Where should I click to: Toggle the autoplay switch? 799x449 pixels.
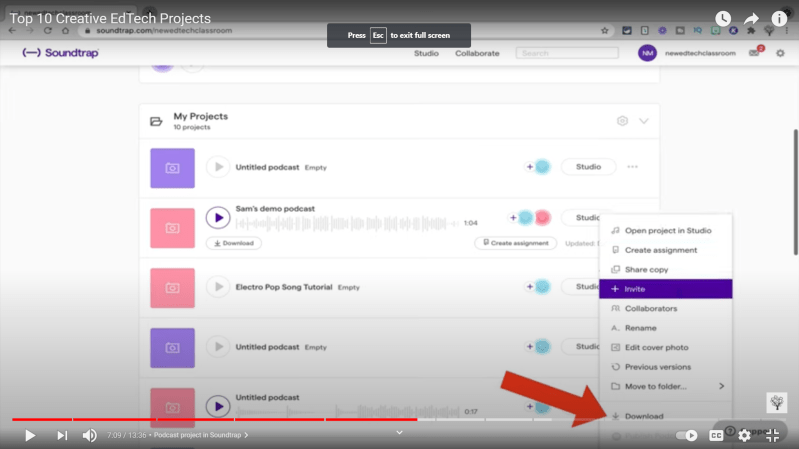point(687,435)
